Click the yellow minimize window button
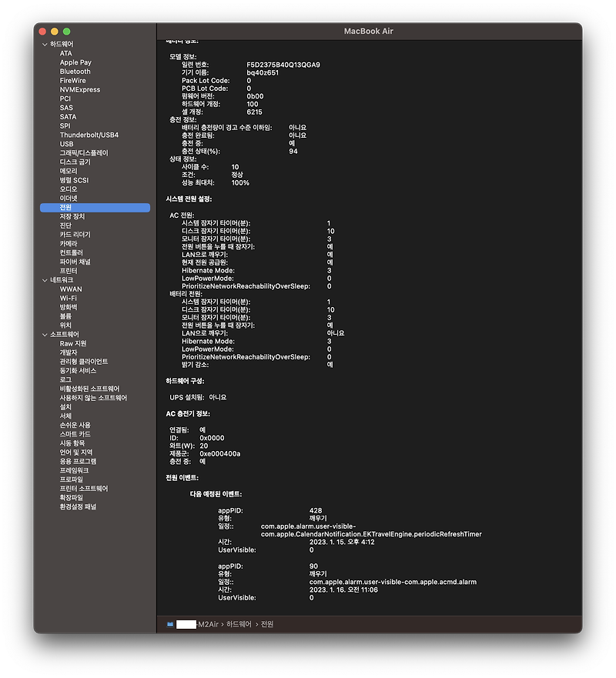616x678 pixels. 55,31
